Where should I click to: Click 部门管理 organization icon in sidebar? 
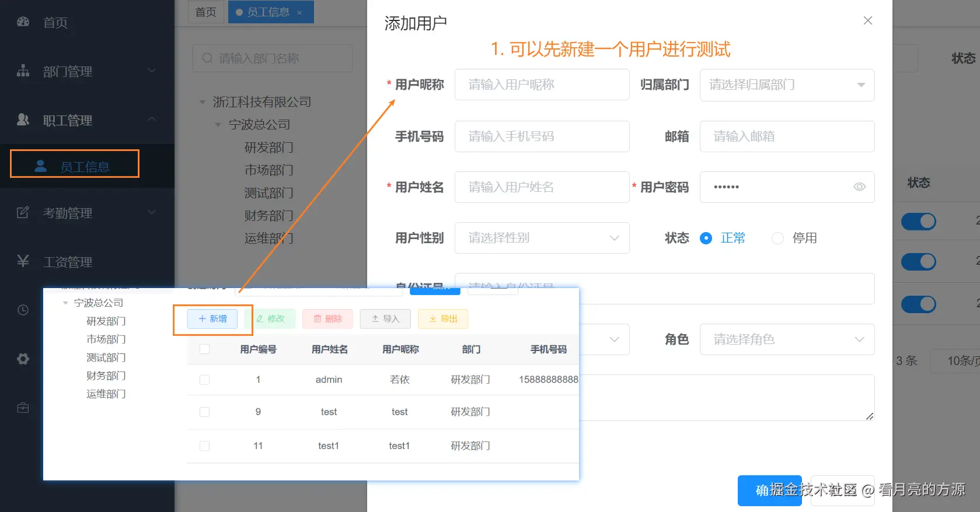coord(23,71)
